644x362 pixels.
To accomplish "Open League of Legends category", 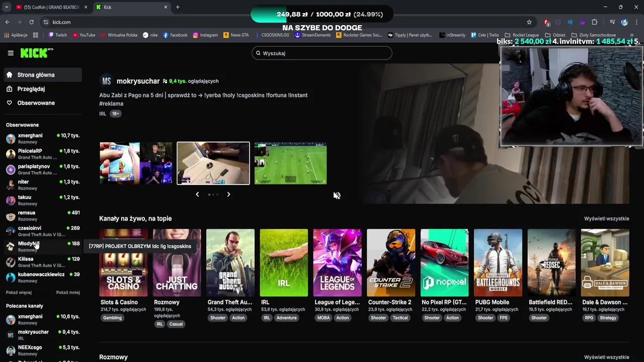I will click(337, 263).
